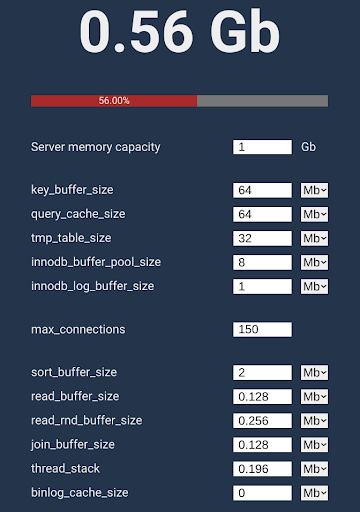
Task: Click the thread_stack value field
Action: tap(262, 469)
